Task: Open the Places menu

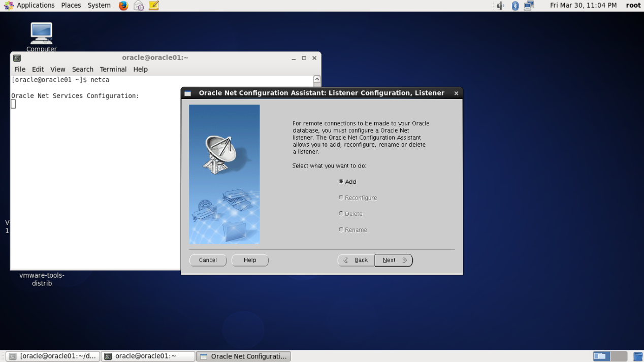Action: point(71,6)
